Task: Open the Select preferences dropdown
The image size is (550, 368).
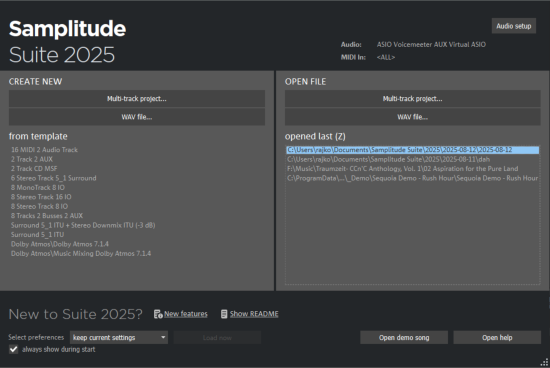Action: pyautogui.click(x=119, y=337)
